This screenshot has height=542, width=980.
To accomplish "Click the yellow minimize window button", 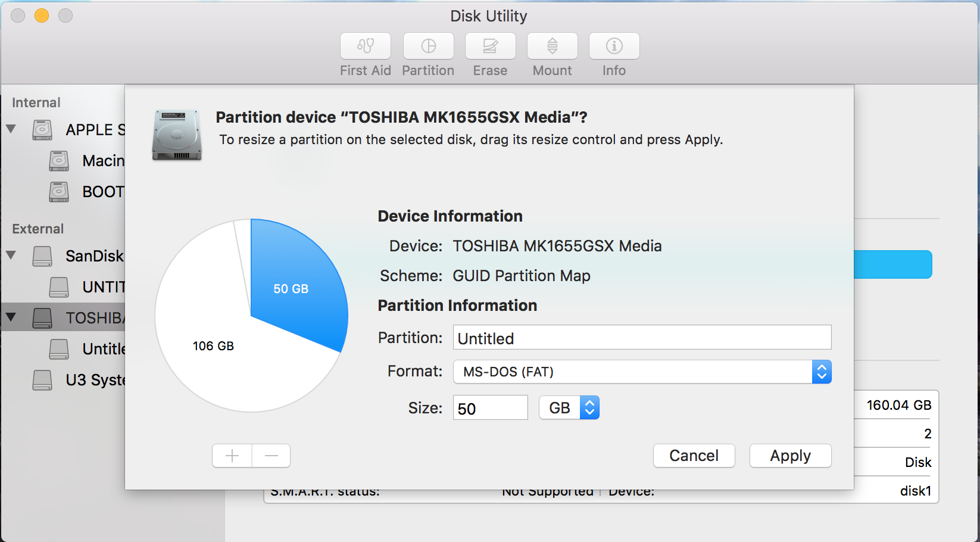I will (x=42, y=15).
